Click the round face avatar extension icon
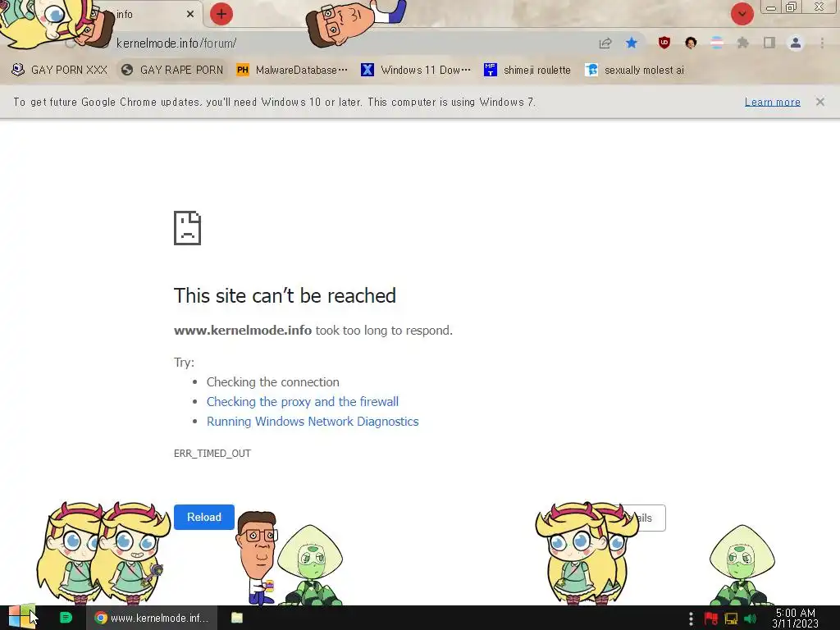Image resolution: width=840 pixels, height=630 pixels. 691,43
